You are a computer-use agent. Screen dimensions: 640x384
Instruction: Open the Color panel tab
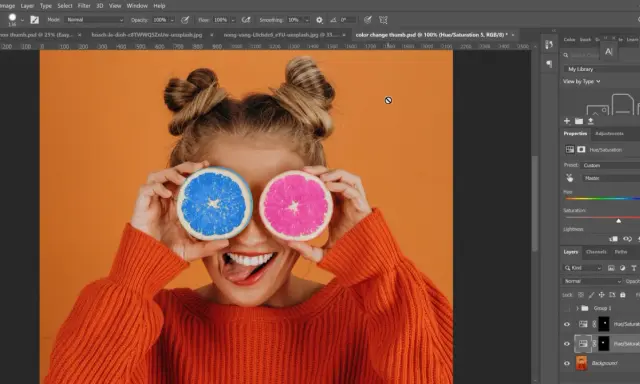click(x=569, y=40)
